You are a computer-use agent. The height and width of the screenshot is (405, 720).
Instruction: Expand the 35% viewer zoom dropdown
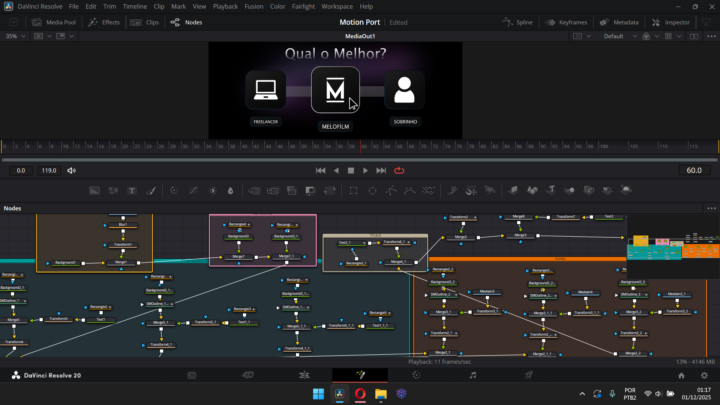click(14, 36)
